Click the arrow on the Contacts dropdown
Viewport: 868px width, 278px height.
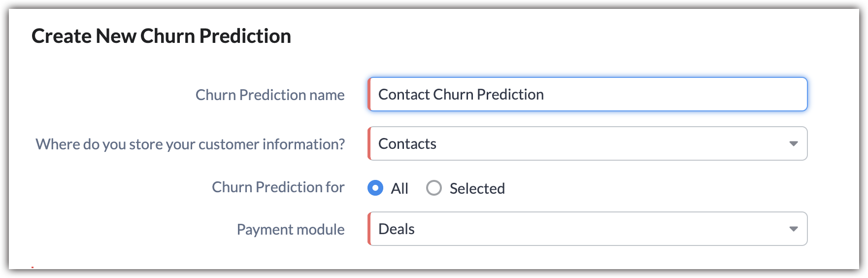point(793,143)
